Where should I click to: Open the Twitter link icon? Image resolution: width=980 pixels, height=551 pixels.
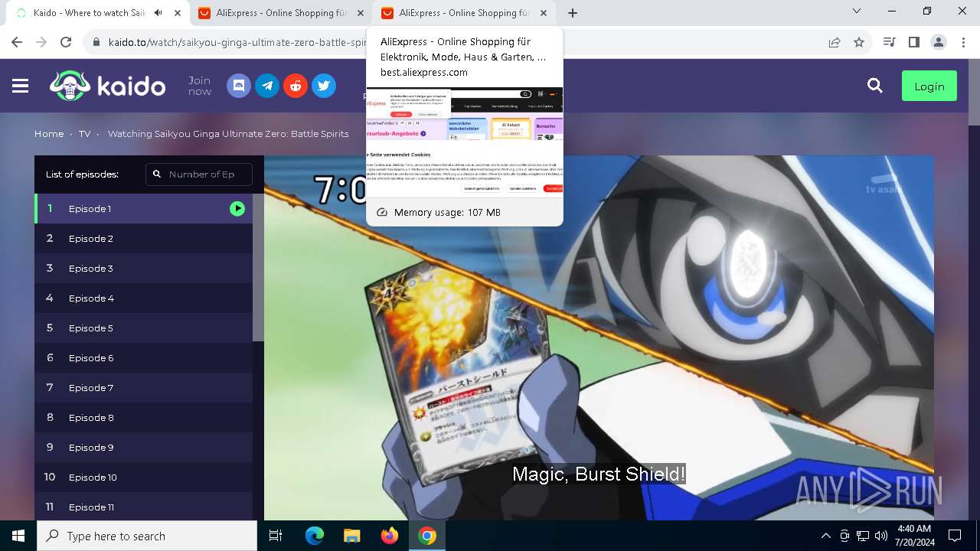[324, 86]
